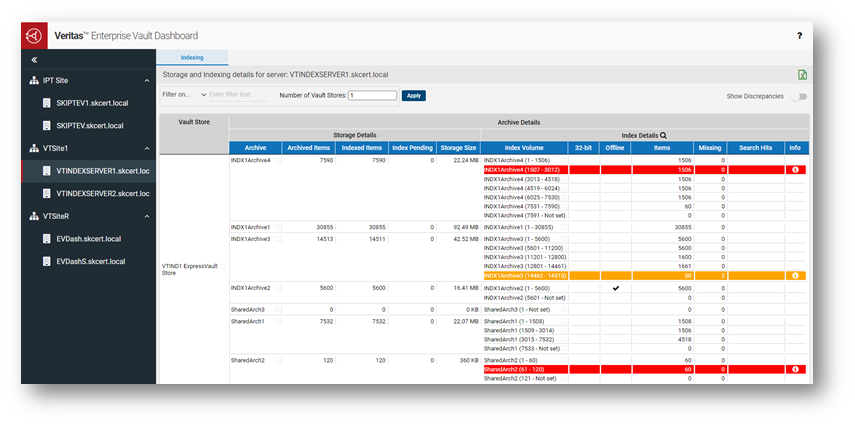This screenshot has height=426, width=855.
Task: Sort by the Index Pending column header
Action: click(x=412, y=148)
